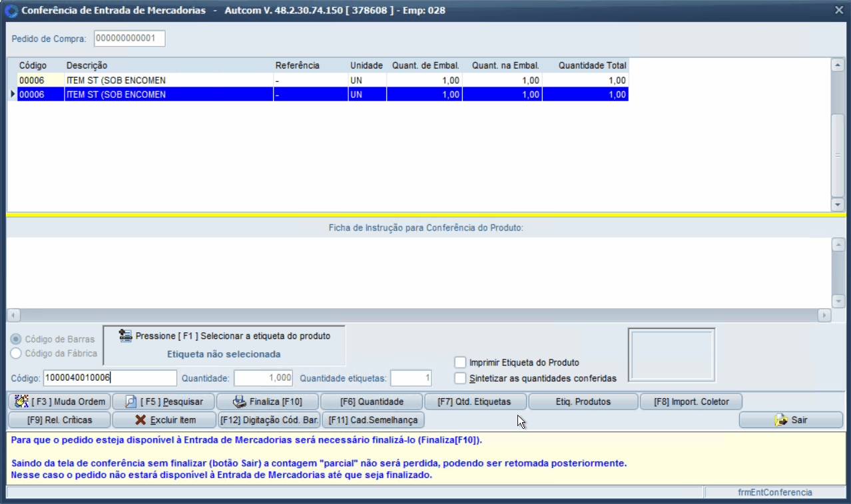Click horizontal scrollbar left arrow of instruction panel
This screenshot has width=851, height=504.
click(x=13, y=314)
